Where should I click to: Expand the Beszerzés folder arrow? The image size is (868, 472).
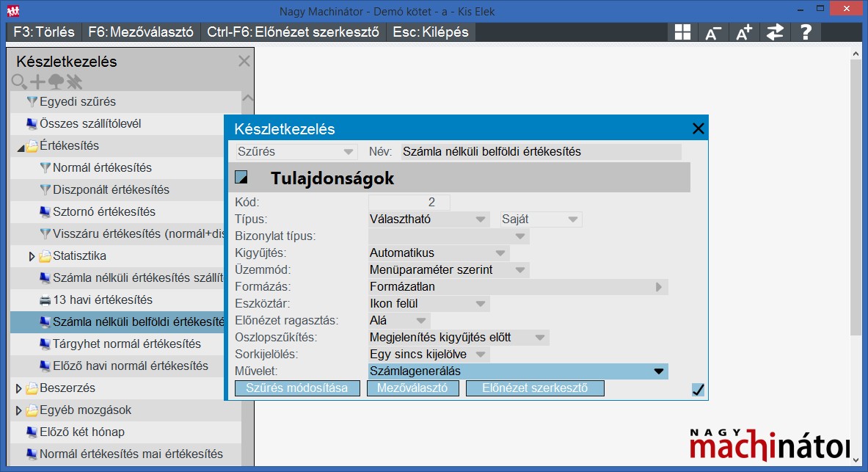click(x=18, y=388)
